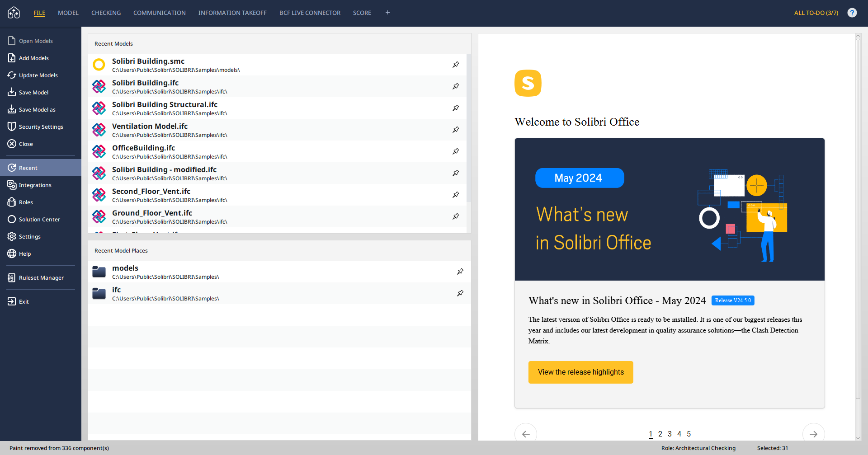Open OfficeBuilding.ifc from recent models
The image size is (868, 455).
[x=143, y=148]
